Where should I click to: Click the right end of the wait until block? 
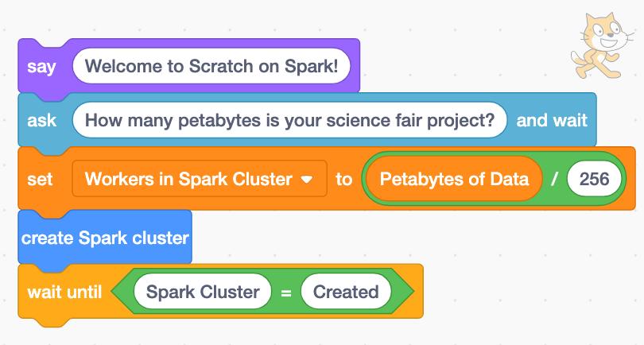click(418, 292)
